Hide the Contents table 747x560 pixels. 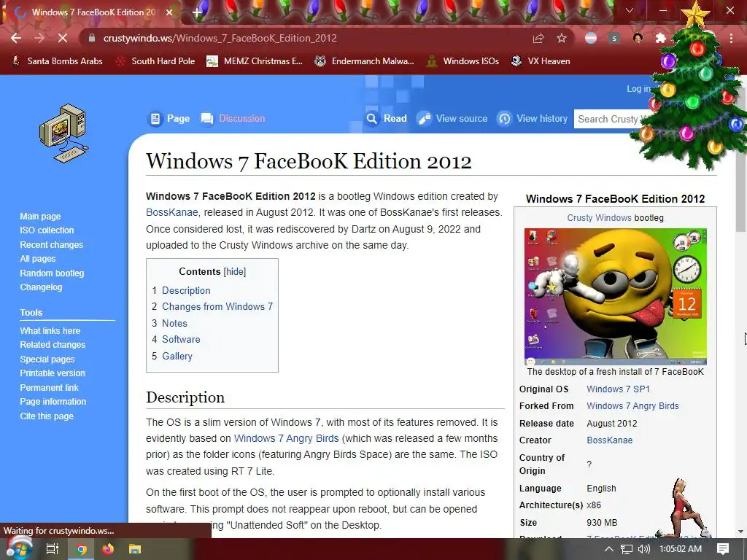pos(234,271)
